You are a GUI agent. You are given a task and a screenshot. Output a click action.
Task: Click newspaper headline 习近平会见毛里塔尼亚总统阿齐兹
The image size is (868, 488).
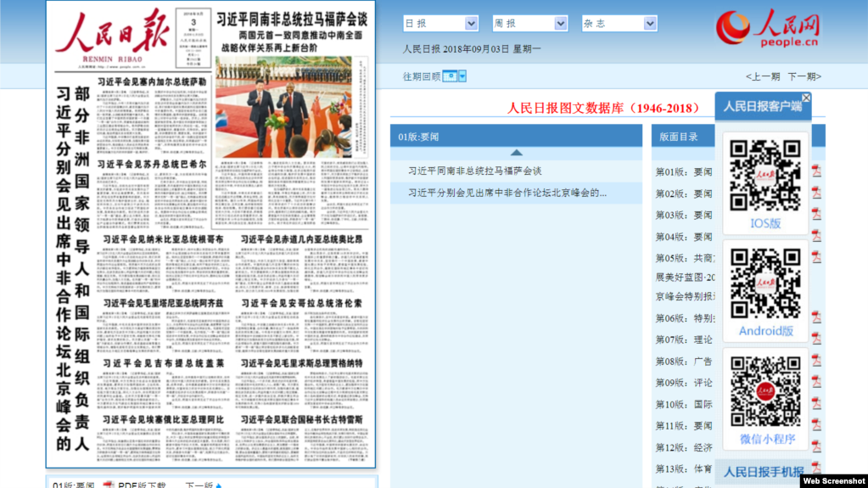163,304
